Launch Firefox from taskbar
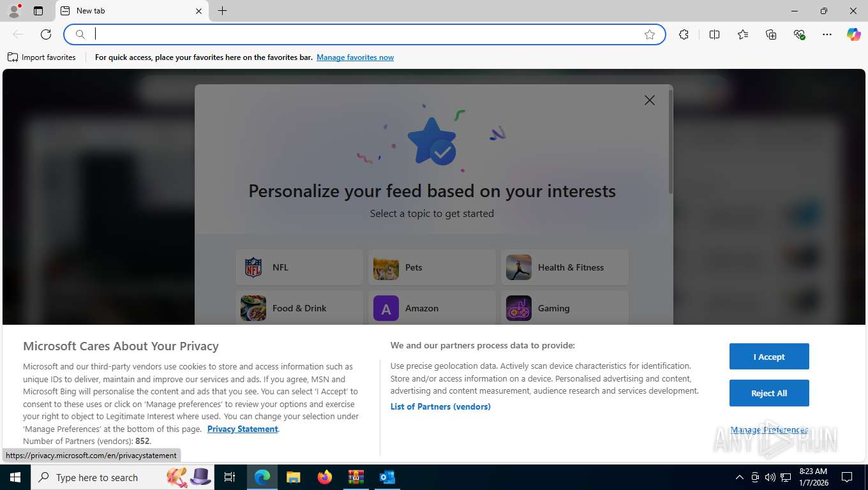The image size is (868, 490). pyautogui.click(x=325, y=477)
